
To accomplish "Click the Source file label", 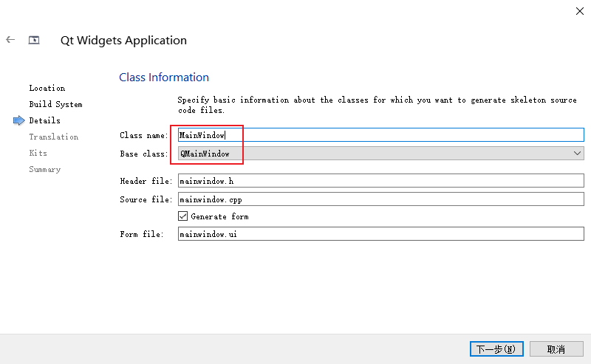I will (x=146, y=199).
